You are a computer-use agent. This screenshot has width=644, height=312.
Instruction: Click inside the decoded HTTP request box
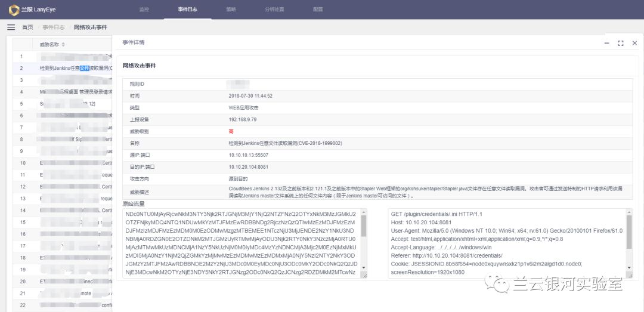(507, 243)
